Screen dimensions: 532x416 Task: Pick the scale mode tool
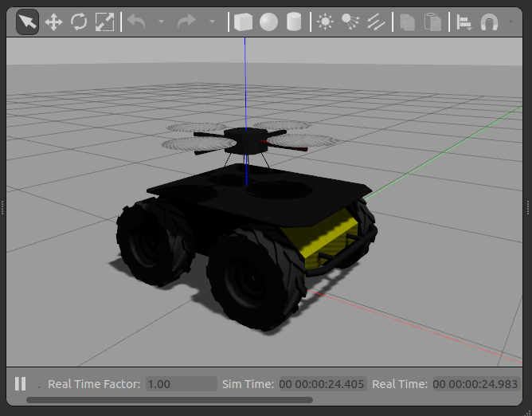[104, 22]
